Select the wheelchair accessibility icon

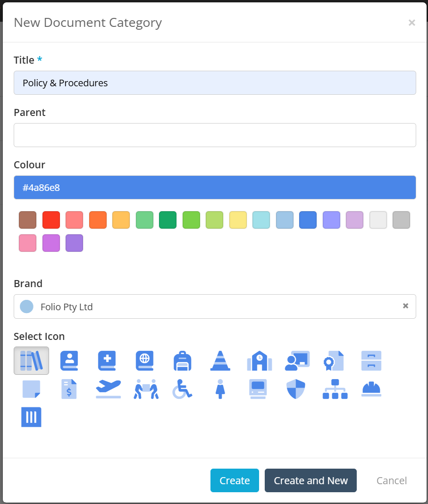coord(183,389)
